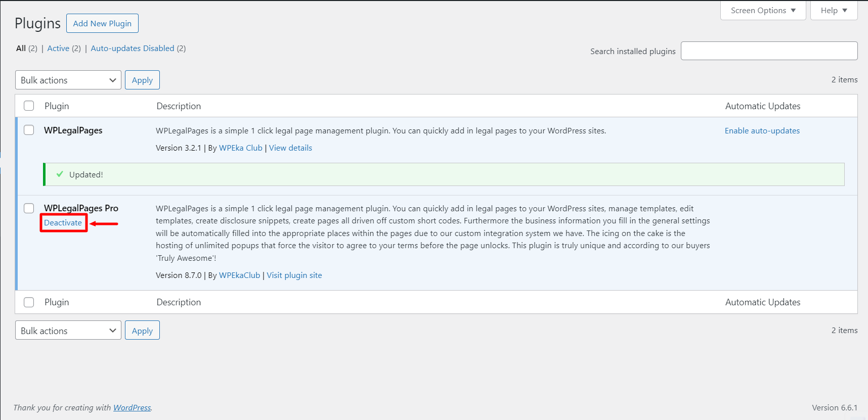
Task: Enable auto-updates for WPLegalPages
Action: click(762, 131)
